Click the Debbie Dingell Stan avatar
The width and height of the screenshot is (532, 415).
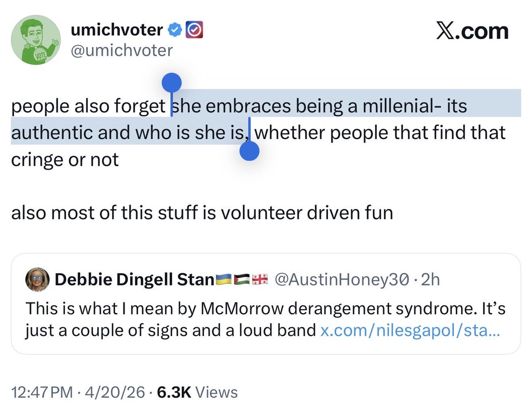click(38, 279)
